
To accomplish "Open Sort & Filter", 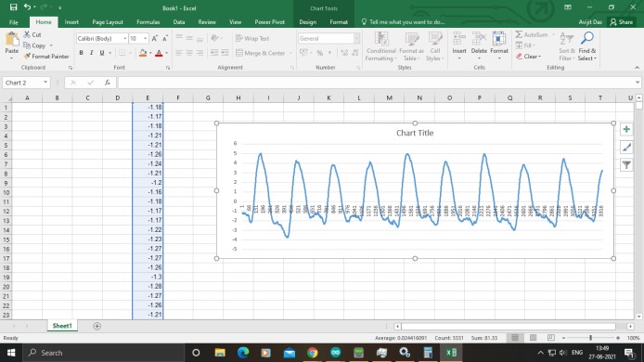I will [567, 46].
